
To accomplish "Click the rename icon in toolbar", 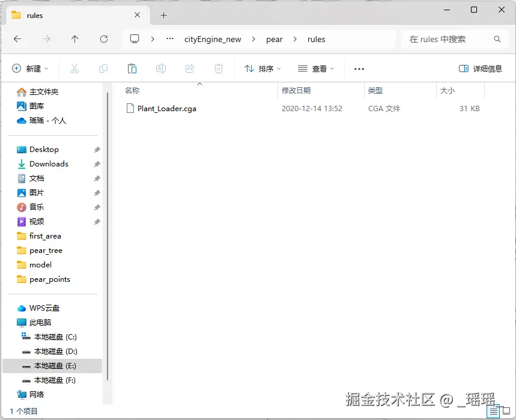I will (161, 68).
